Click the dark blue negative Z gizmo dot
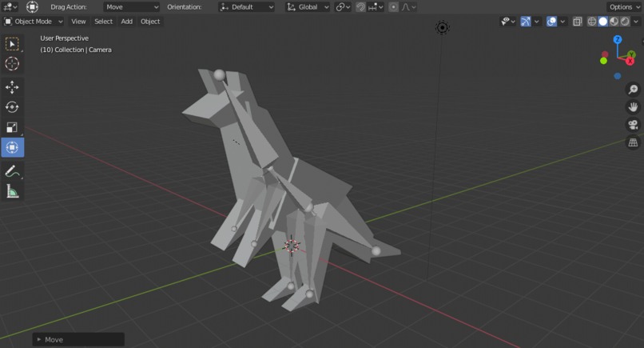The image size is (644, 348). (618, 76)
